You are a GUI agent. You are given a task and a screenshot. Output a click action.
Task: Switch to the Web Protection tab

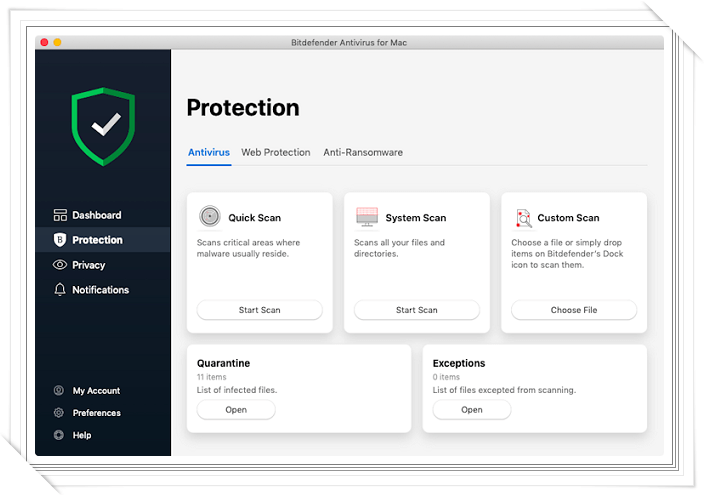pos(276,153)
